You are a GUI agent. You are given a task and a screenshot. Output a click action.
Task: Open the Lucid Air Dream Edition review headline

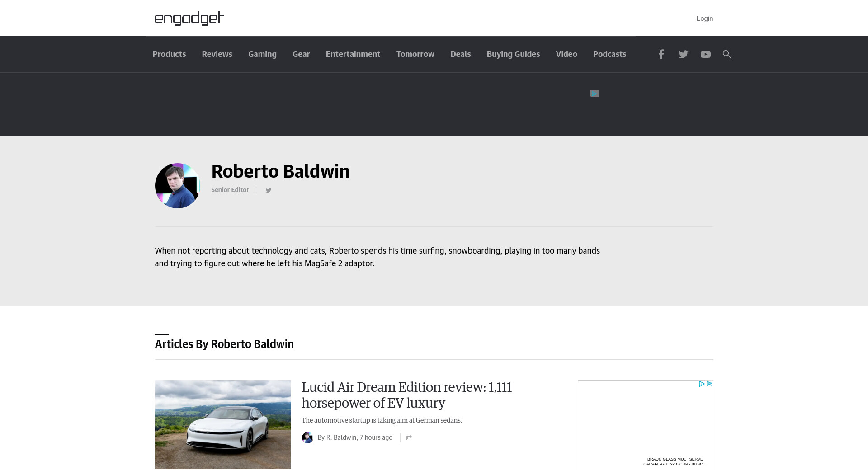406,395
